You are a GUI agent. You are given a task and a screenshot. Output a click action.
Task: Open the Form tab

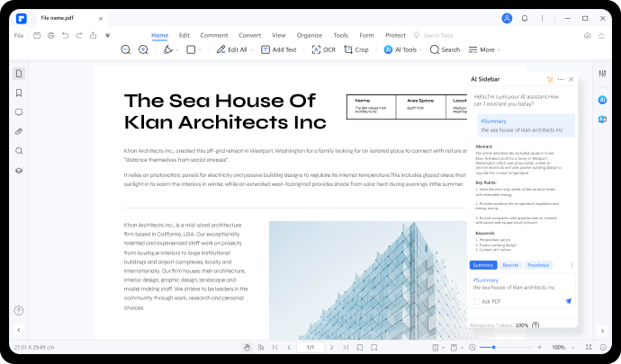point(366,35)
